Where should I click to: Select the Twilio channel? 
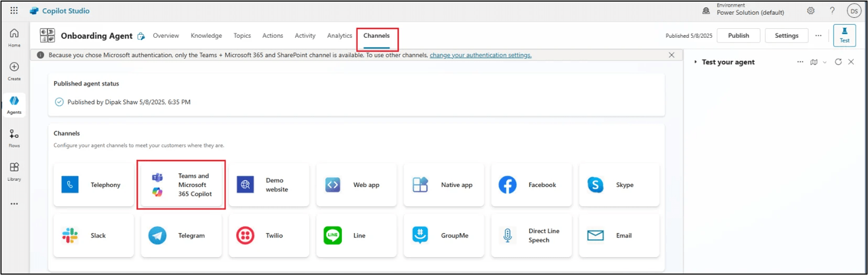click(x=269, y=236)
